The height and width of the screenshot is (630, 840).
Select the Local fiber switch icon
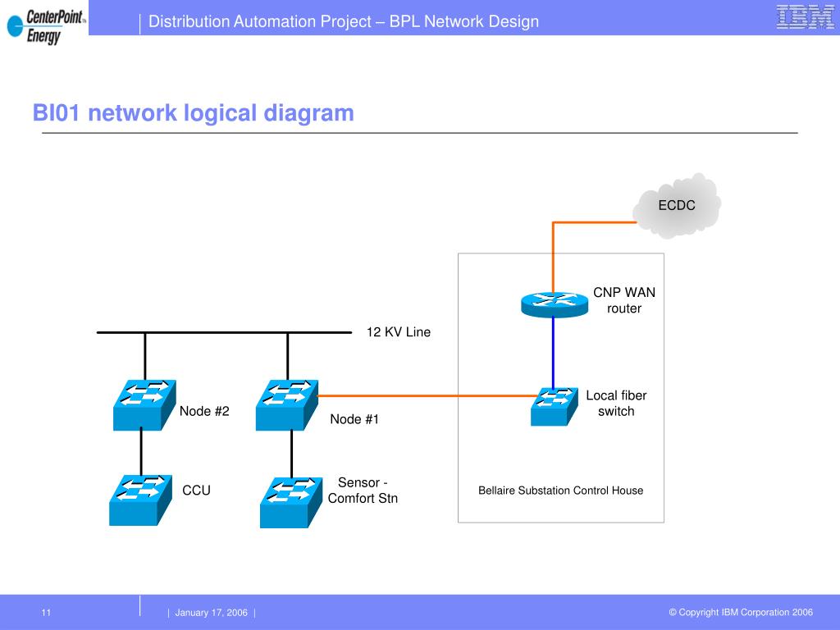click(x=555, y=407)
